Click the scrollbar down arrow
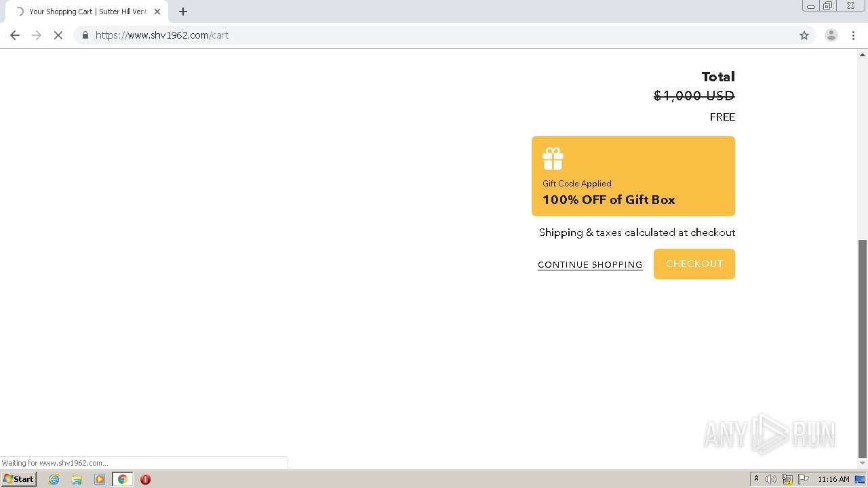Image resolution: width=868 pixels, height=488 pixels. coord(863,464)
